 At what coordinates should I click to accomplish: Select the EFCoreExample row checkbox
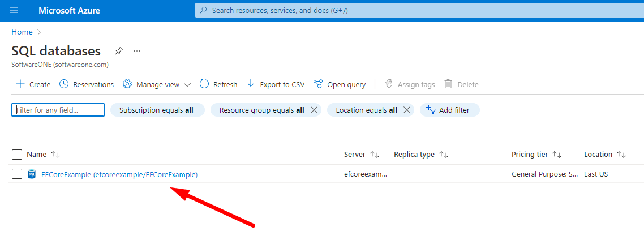pos(17,174)
